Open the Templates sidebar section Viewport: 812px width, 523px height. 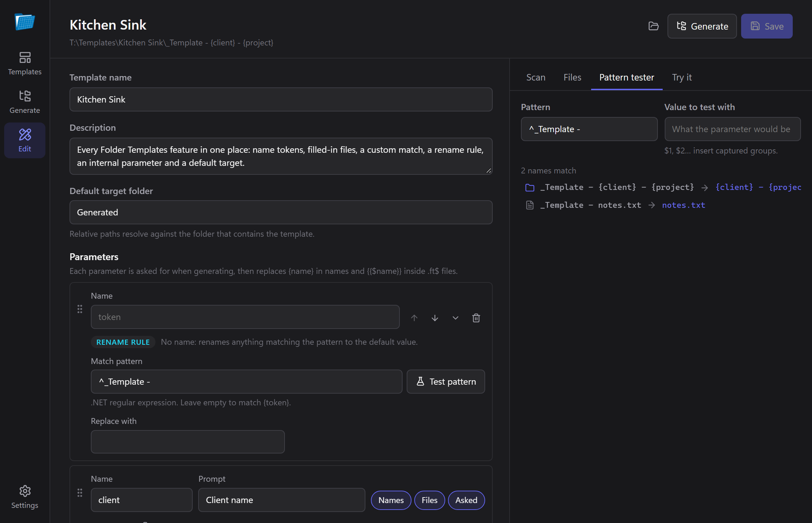[x=25, y=63]
